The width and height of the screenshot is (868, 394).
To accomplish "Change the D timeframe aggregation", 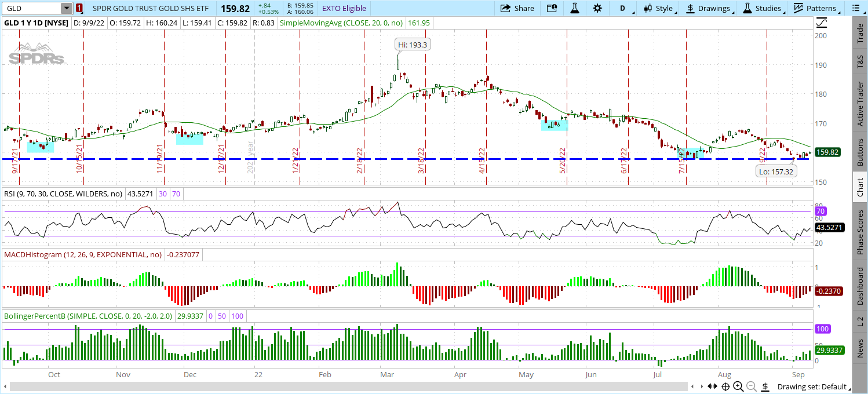I will click(x=623, y=8).
